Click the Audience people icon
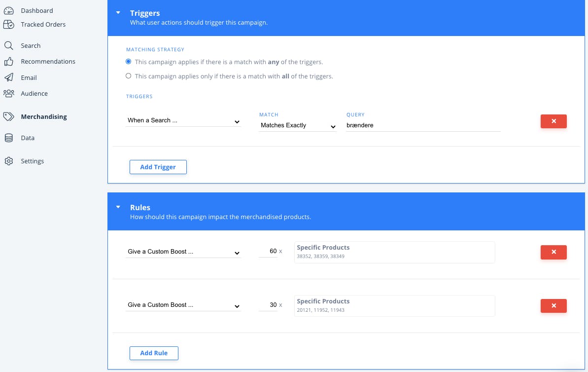588x372 pixels. click(x=8, y=93)
